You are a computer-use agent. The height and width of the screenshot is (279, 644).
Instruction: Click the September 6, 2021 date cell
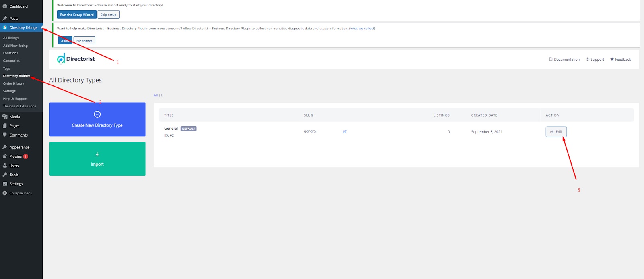point(487,132)
